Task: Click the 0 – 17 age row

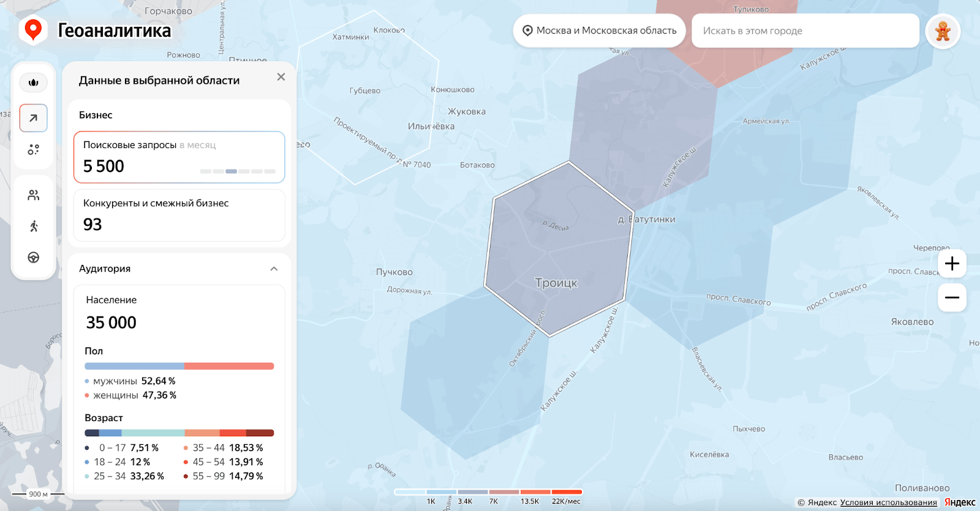Action: tap(122, 448)
